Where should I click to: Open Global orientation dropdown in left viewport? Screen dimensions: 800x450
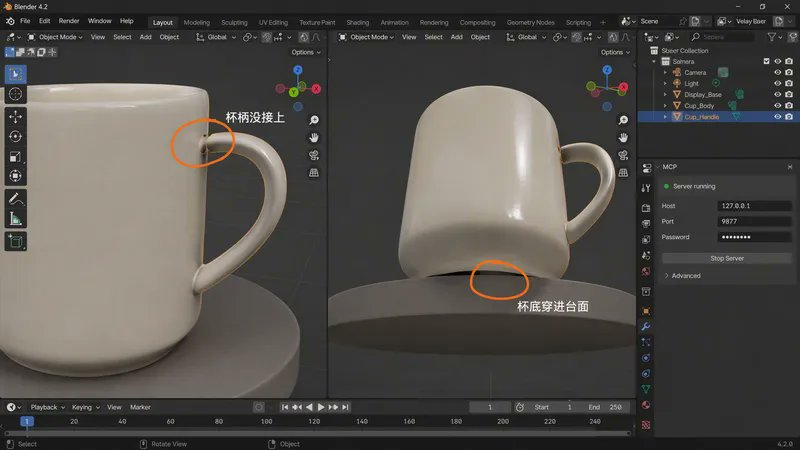(x=216, y=37)
